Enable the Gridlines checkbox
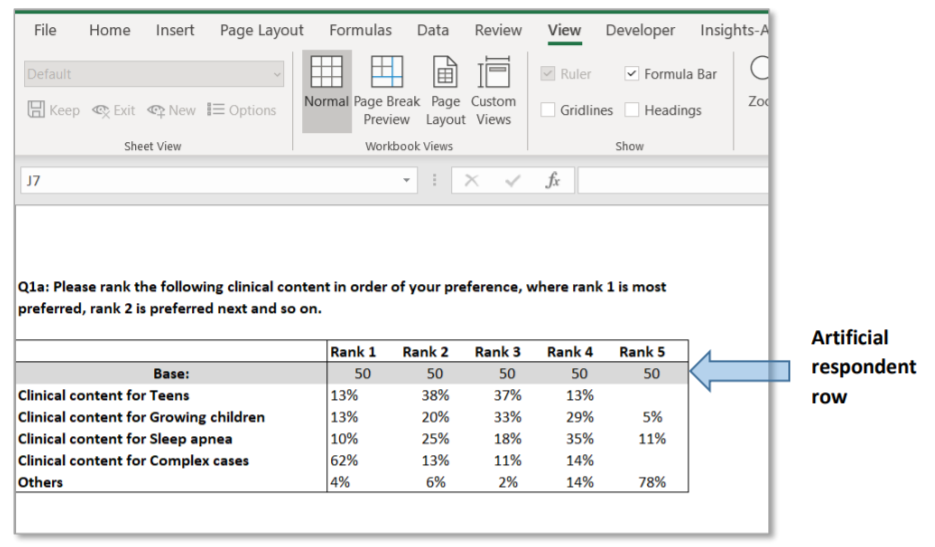Screen dimensions: 935x547 click(548, 110)
